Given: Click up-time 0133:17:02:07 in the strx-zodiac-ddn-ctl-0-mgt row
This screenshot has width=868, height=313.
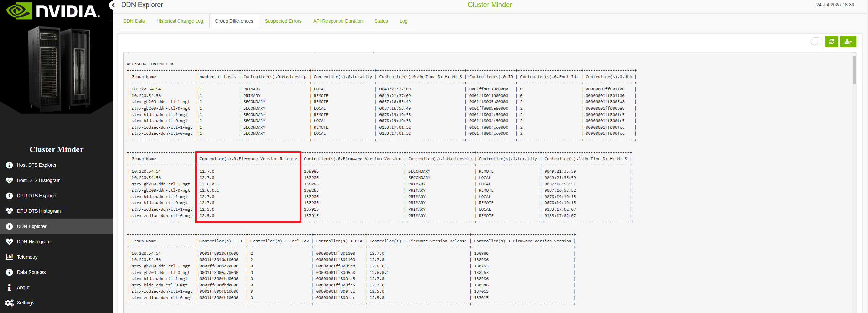Looking at the screenshot, I should [560, 216].
